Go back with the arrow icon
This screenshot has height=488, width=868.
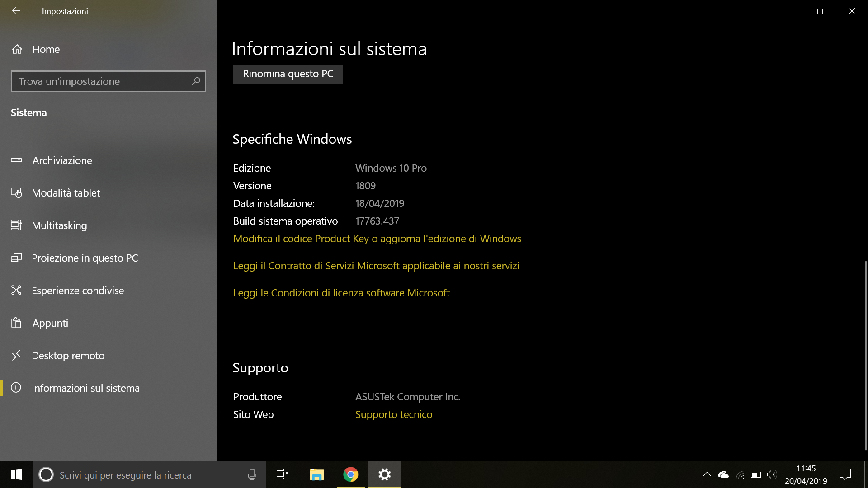[16, 11]
